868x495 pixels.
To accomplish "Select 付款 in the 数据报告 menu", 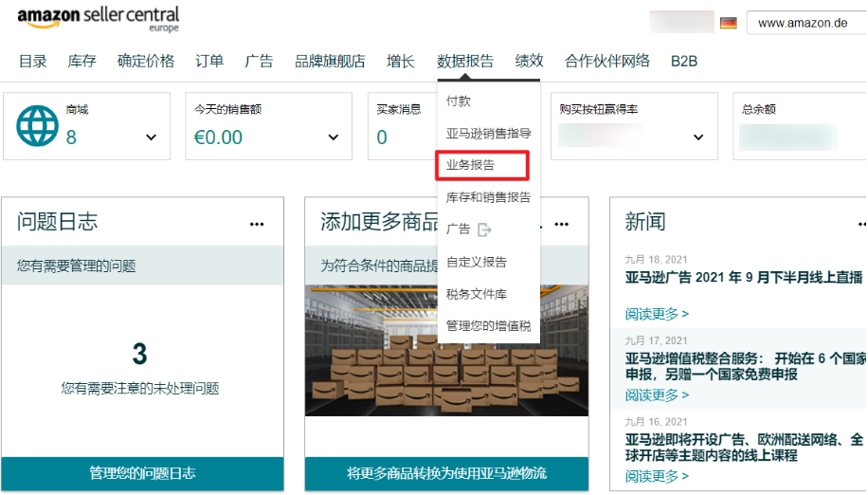I will pos(459,101).
